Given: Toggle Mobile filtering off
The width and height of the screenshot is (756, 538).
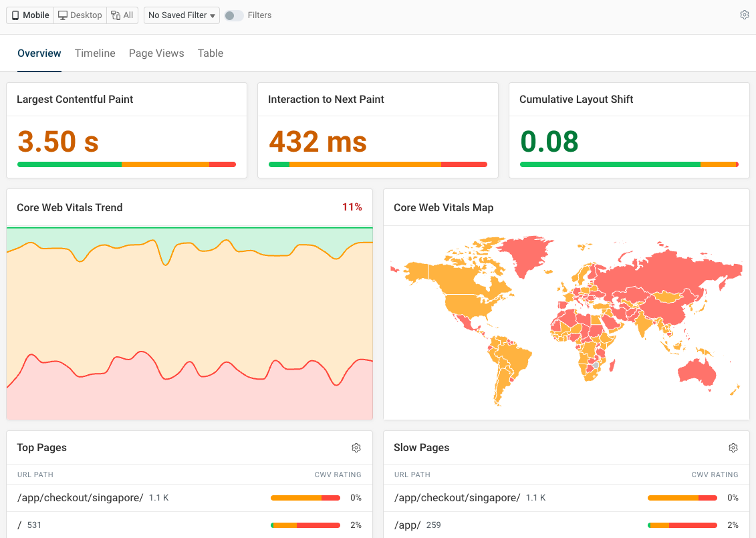Looking at the screenshot, I should point(29,15).
